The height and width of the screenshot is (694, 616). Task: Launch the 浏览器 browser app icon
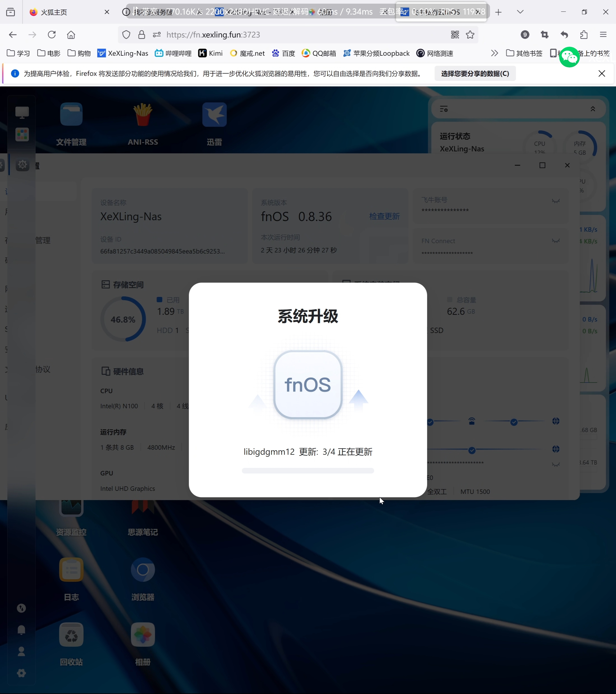pos(143,569)
